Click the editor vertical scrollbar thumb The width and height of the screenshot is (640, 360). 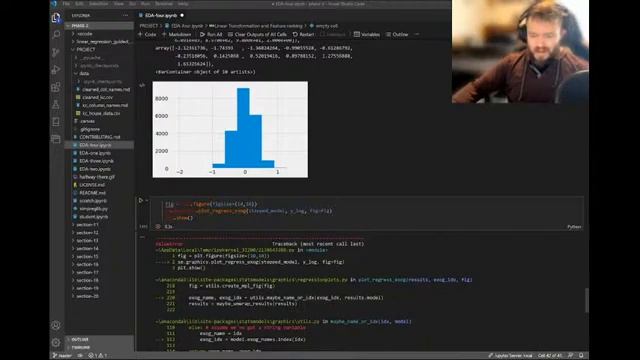[x=587, y=300]
